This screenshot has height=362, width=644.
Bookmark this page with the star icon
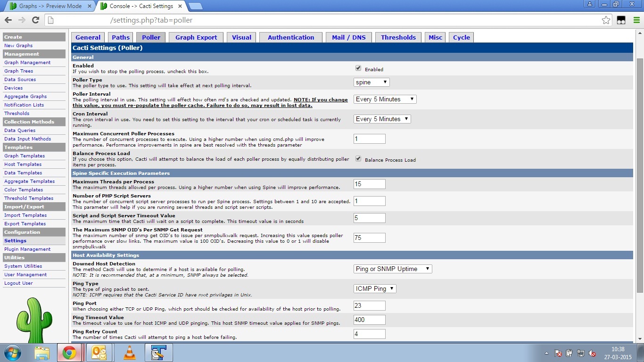point(606,20)
